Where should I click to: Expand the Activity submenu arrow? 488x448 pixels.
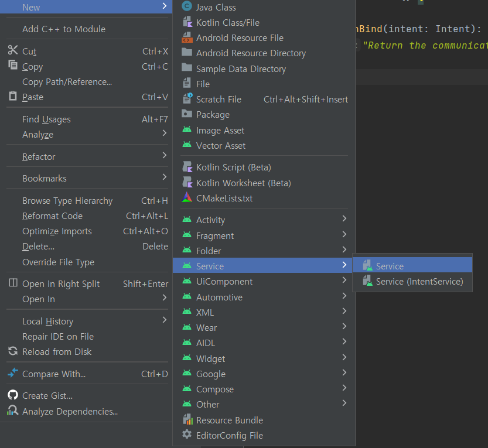click(x=344, y=218)
